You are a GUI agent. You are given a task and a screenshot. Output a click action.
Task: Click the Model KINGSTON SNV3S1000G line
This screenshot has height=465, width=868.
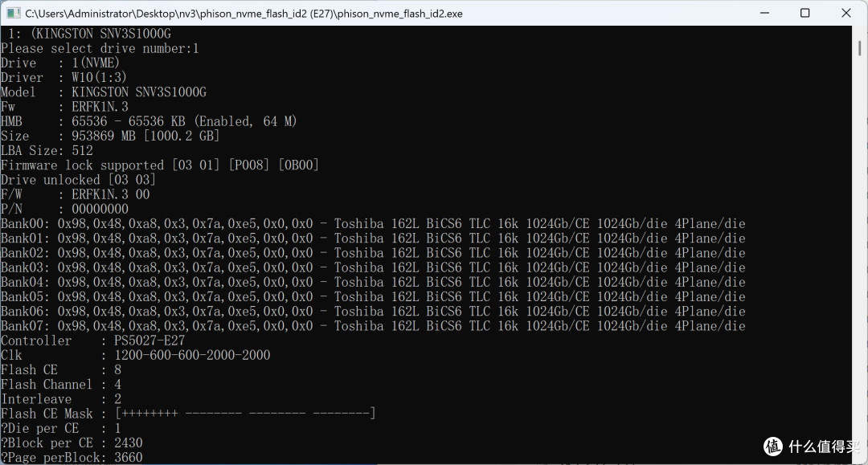104,92
